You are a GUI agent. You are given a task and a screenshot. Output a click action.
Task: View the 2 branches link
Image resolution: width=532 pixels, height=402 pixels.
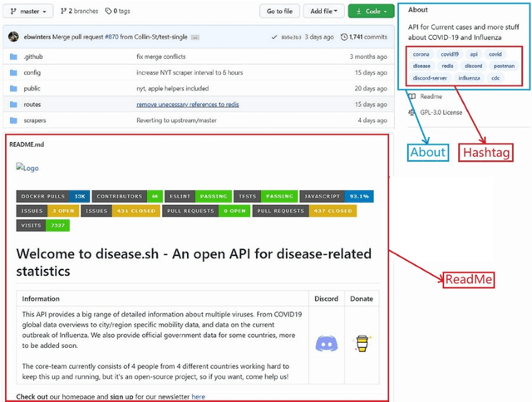80,11
